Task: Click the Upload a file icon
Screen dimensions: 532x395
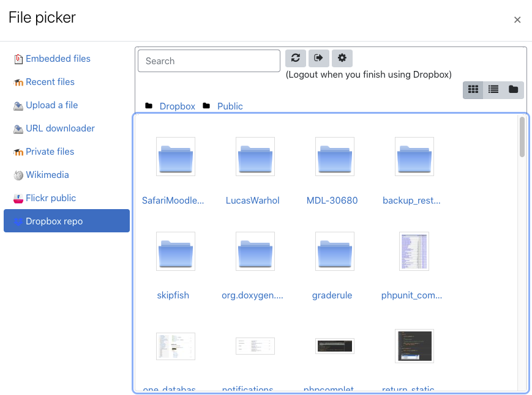Action: (x=18, y=106)
